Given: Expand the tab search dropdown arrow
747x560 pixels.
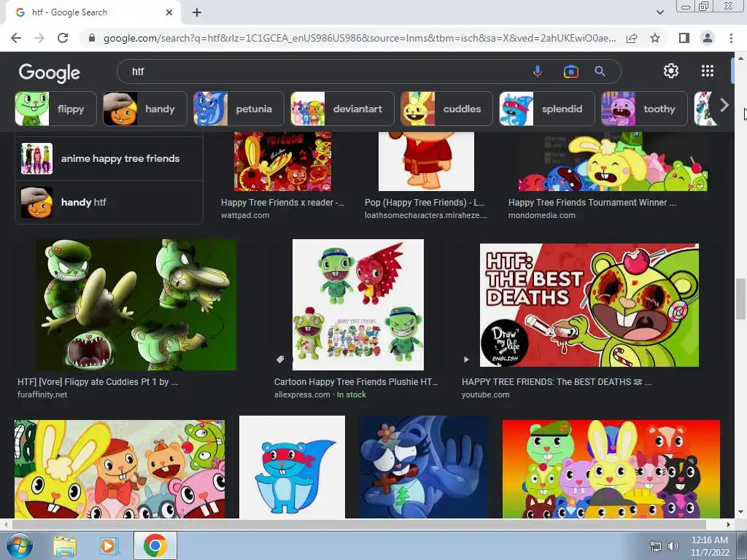Looking at the screenshot, I should coord(659,12).
